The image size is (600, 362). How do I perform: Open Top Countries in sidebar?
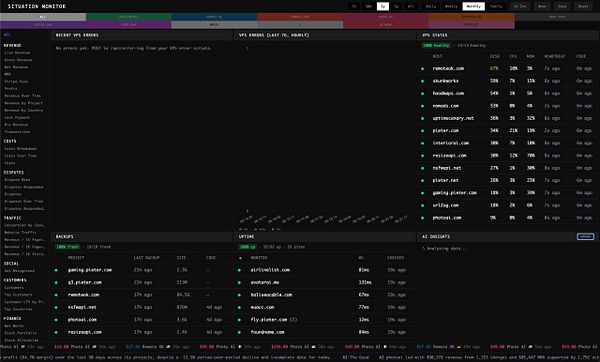pyautogui.click(x=18, y=309)
